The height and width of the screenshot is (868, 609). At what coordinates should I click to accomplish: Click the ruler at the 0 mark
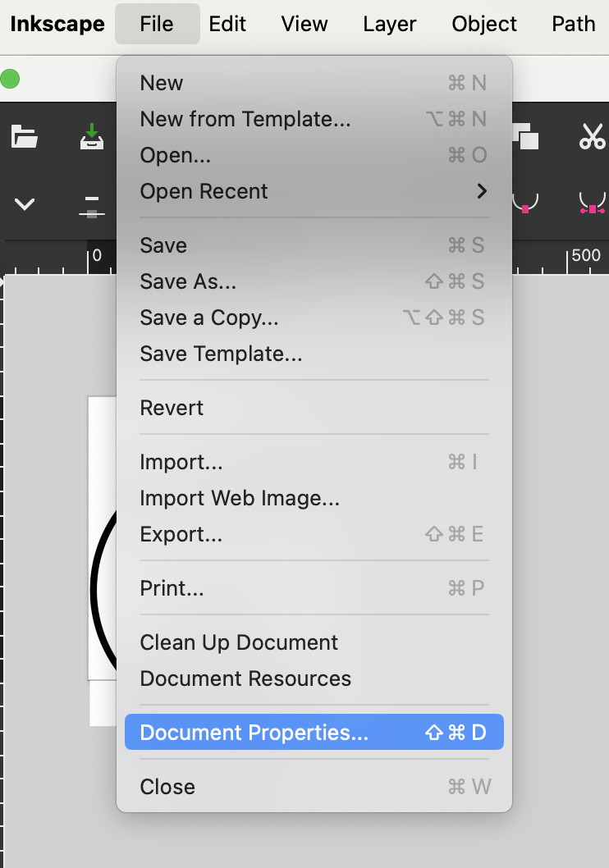click(x=97, y=256)
